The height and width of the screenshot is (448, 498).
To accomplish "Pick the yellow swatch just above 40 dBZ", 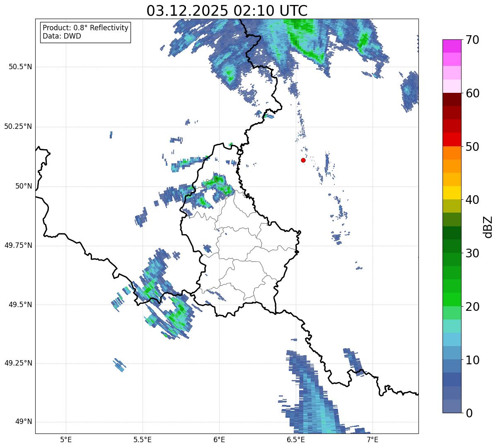I will [452, 193].
